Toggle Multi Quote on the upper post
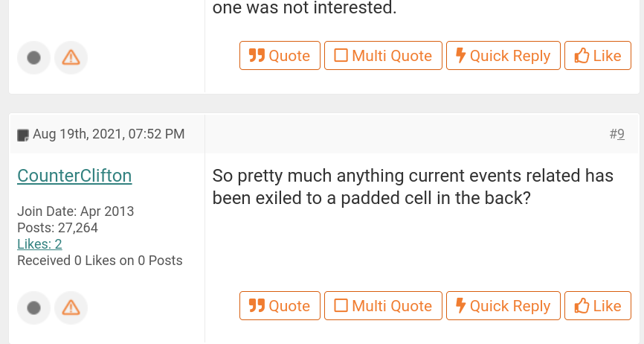The image size is (644, 344). [383, 56]
